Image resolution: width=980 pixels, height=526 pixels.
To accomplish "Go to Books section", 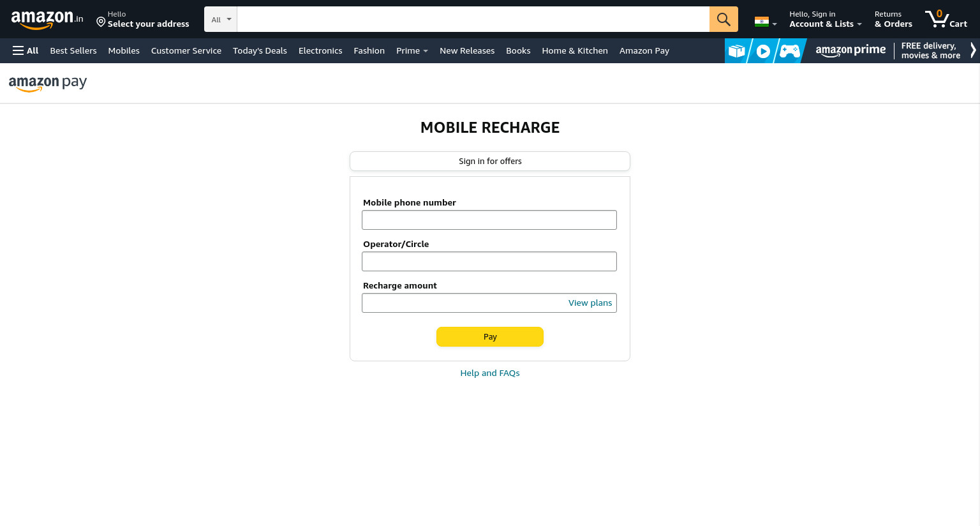I will [518, 50].
